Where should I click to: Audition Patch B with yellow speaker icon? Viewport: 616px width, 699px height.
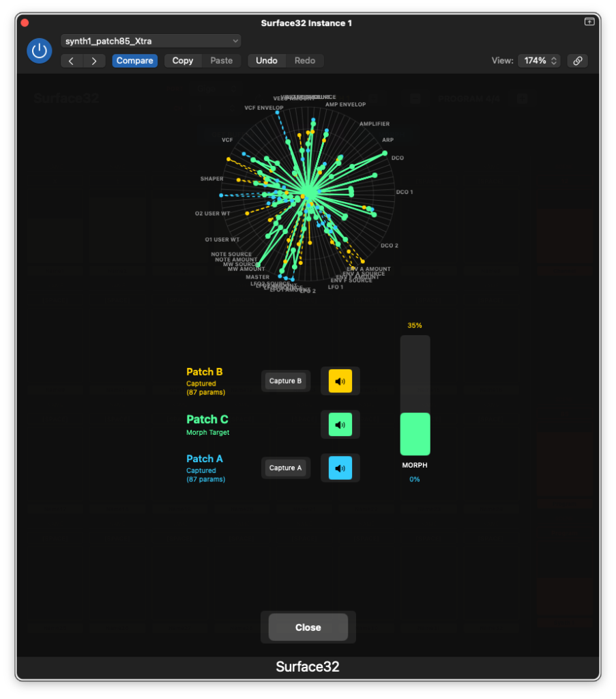(340, 381)
